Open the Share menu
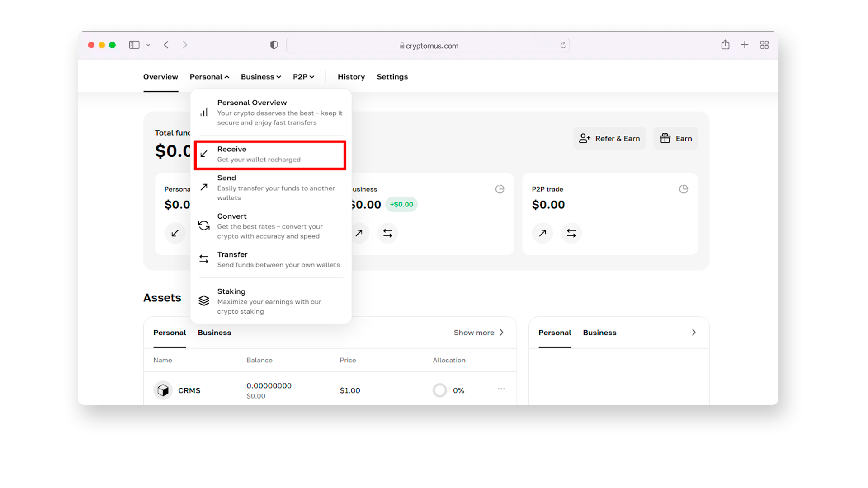868x488 pixels. (725, 44)
